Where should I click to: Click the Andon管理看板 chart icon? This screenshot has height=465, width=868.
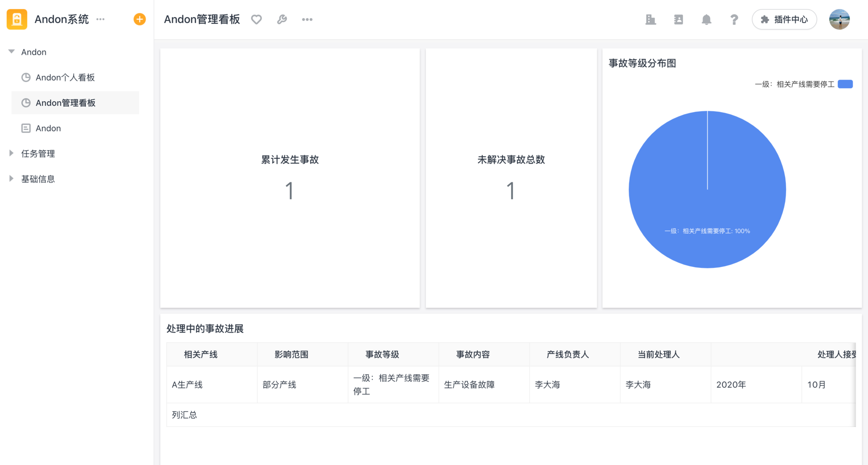coord(26,103)
